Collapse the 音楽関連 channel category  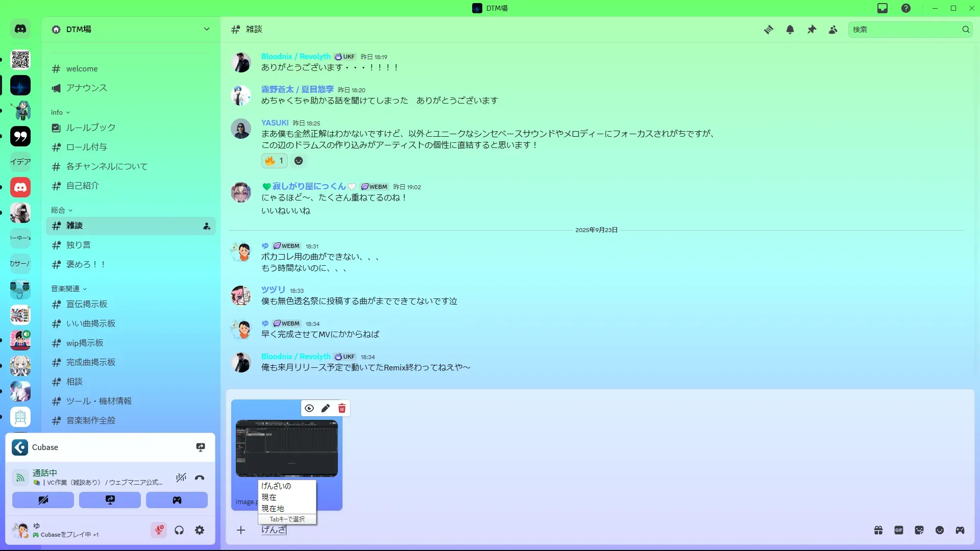(x=69, y=289)
